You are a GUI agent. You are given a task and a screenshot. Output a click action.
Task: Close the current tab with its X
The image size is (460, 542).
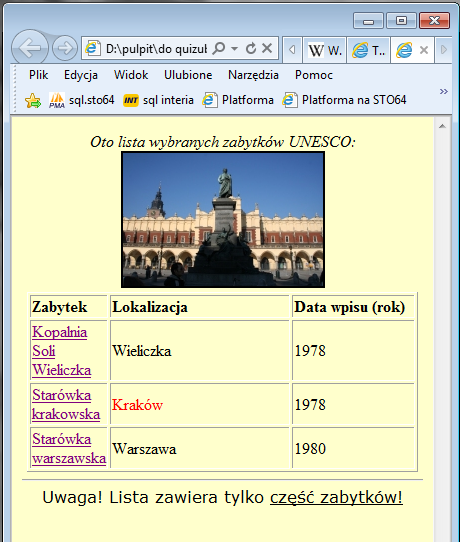(424, 50)
